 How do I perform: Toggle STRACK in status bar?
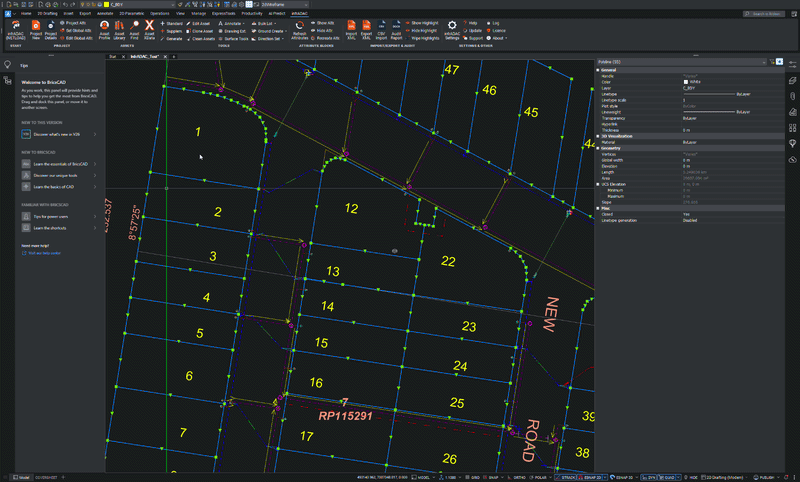click(566, 478)
